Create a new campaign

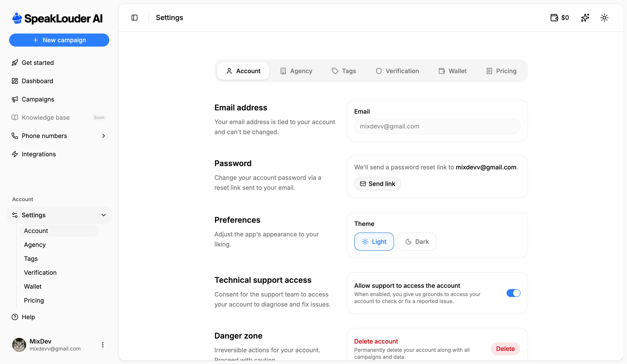tap(59, 40)
